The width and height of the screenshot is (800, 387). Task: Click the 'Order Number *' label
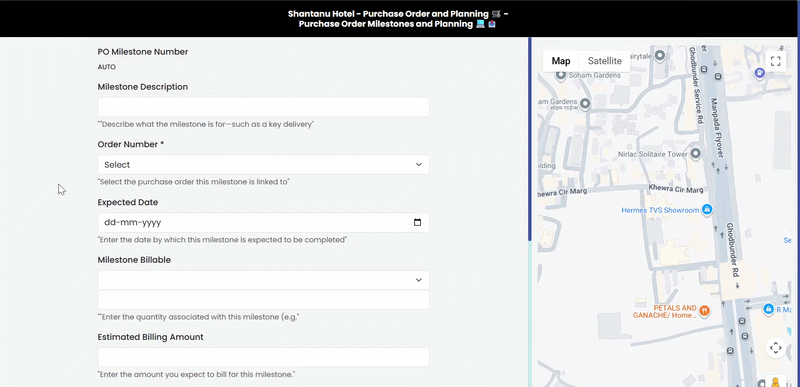coord(131,144)
